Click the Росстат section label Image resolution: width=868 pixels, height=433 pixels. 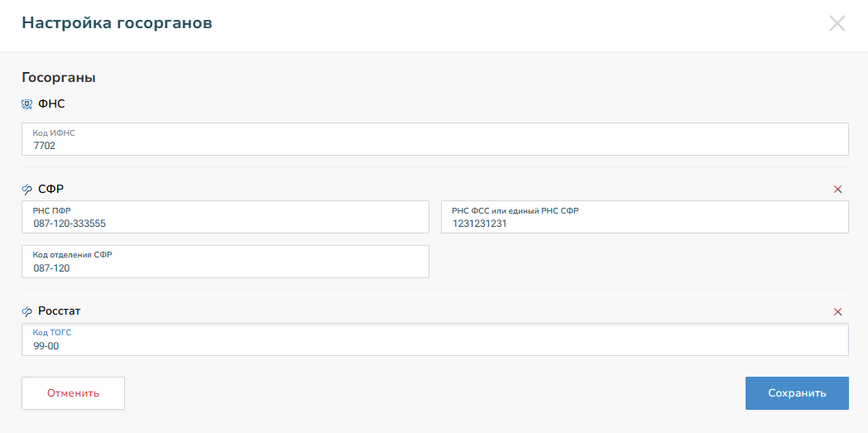60,311
